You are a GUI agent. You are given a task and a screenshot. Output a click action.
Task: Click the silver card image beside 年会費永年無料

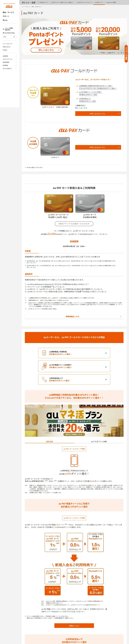[x=55, y=146]
